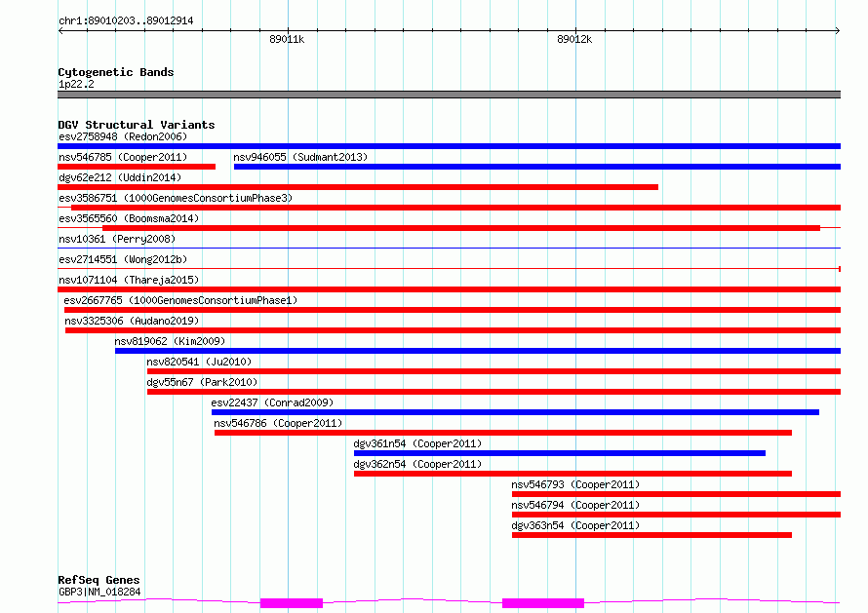The width and height of the screenshot is (868, 613).
Task: Open esv2667765 (1000GenomesConsortiumPhase1) label
Action: (x=180, y=300)
